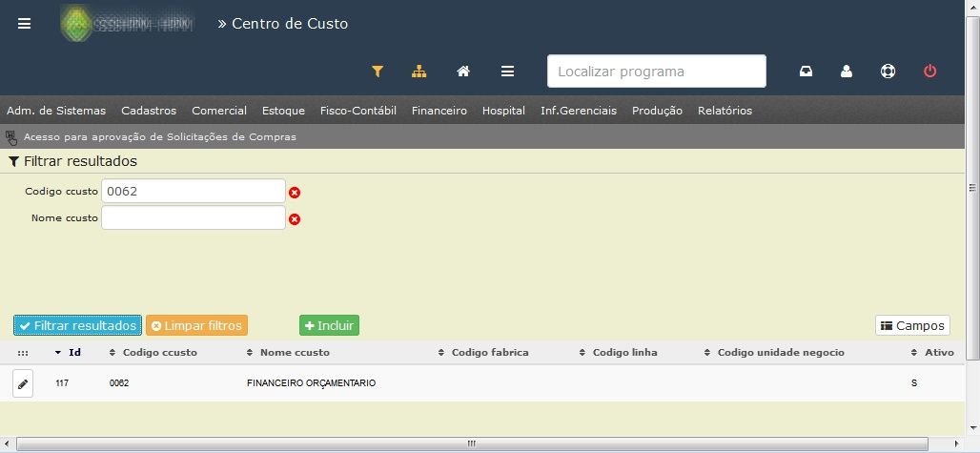Screen dimensions: 980x453
Task: Click the vertical scrollbar down arrow
Action: click(x=973, y=428)
